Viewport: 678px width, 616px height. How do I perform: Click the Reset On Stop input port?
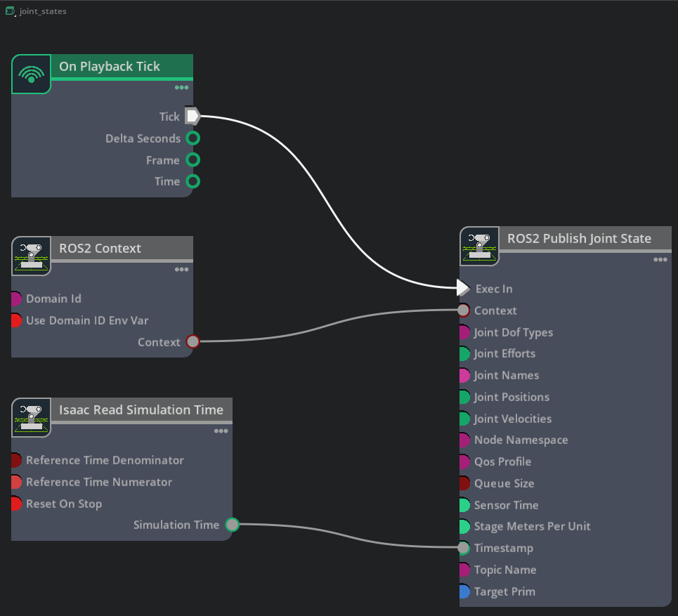click(x=16, y=504)
